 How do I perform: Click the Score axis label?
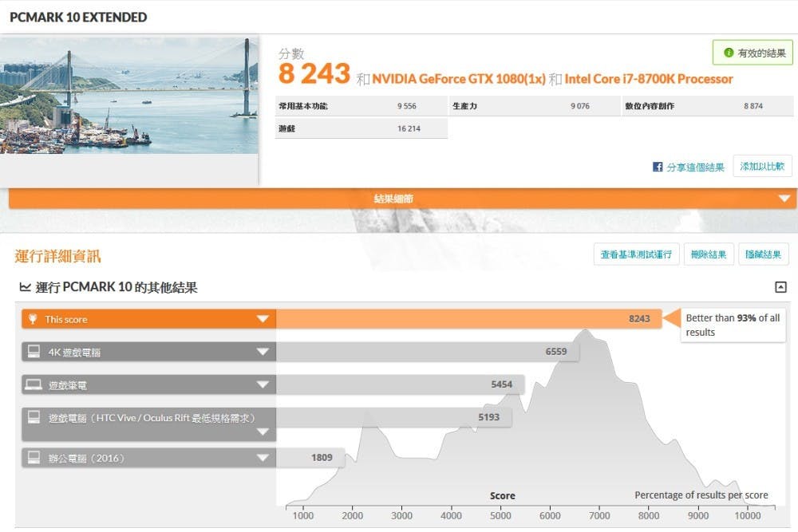502,495
